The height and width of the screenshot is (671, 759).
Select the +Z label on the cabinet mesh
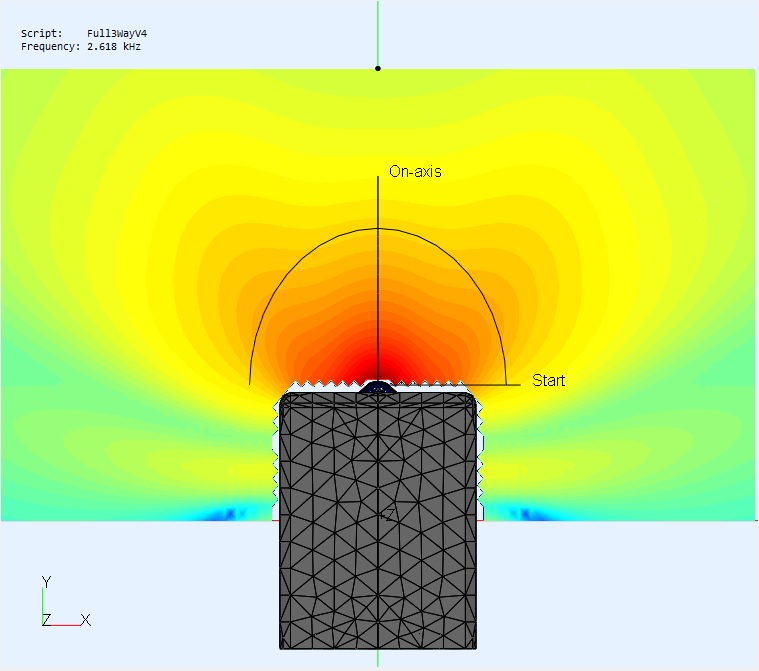click(x=387, y=516)
